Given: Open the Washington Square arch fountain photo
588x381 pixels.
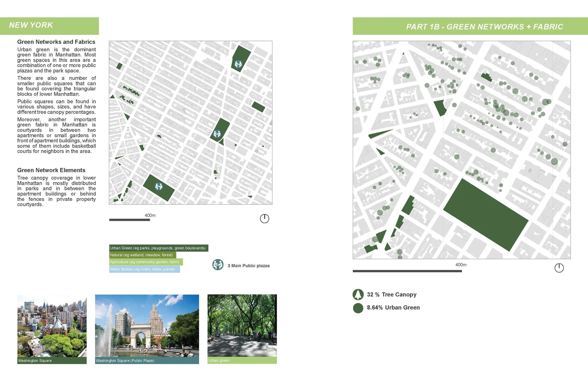Looking at the screenshot, I should pyautogui.click(x=147, y=326).
